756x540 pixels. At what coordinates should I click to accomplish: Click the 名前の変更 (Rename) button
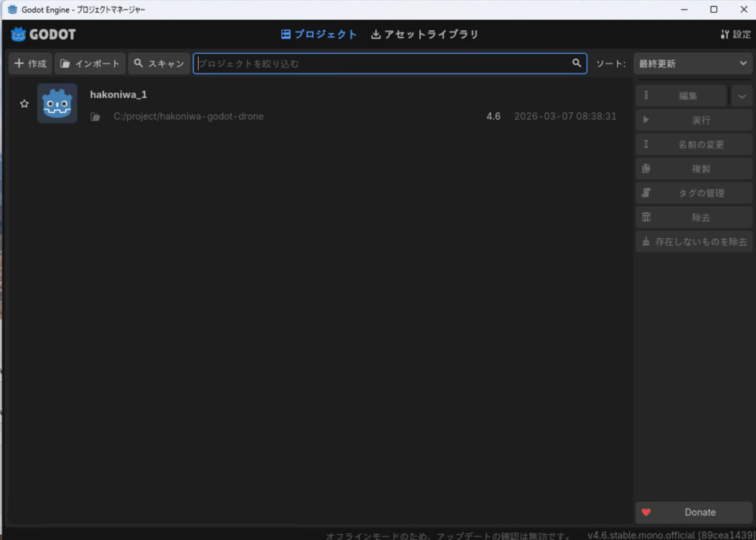pyautogui.click(x=693, y=145)
